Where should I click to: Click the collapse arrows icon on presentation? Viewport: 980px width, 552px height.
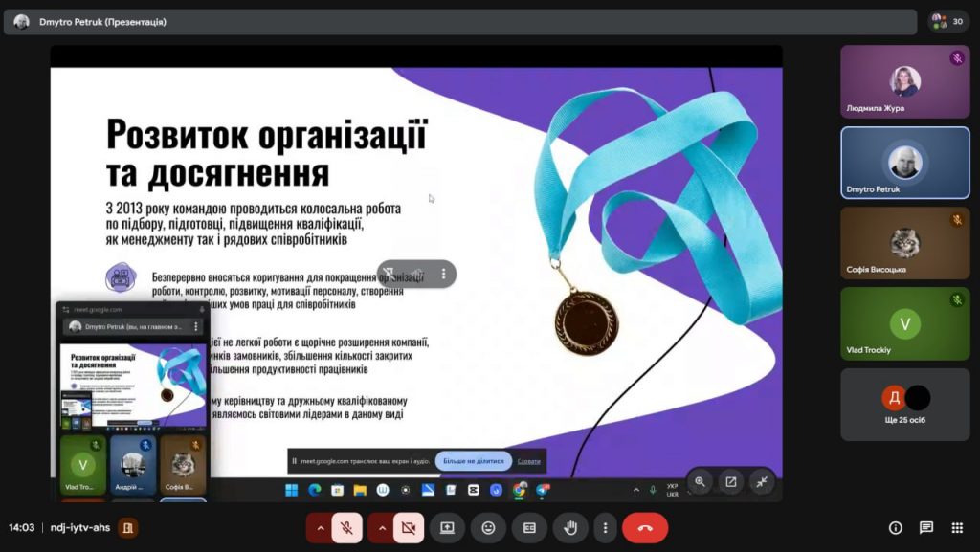point(762,481)
